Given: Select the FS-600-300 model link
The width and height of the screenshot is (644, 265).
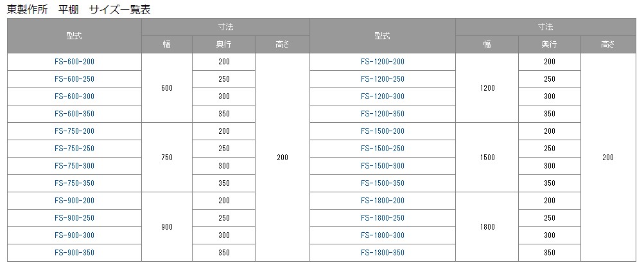Looking at the screenshot, I should [x=74, y=96].
